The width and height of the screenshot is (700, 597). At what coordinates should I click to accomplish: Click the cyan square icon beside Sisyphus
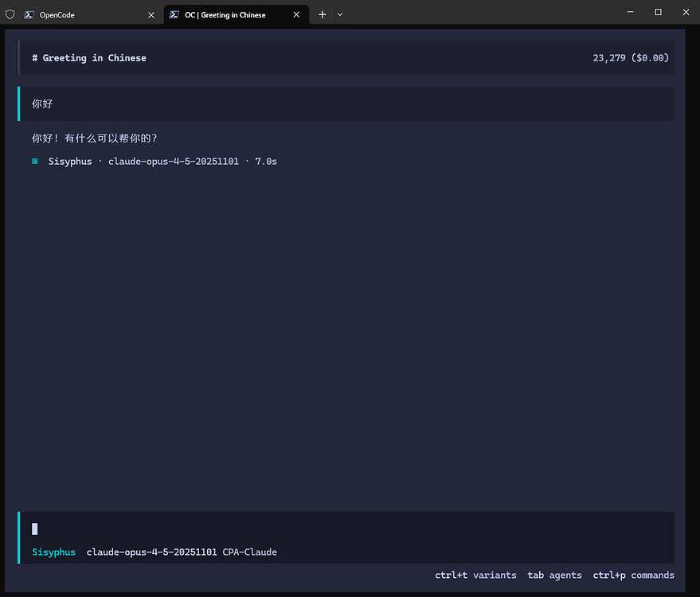35,161
